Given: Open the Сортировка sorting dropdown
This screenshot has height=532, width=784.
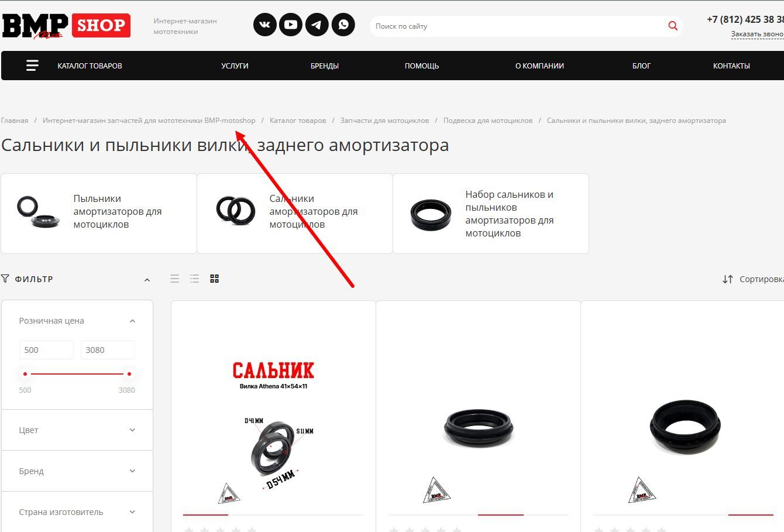Looking at the screenshot, I should coord(753,279).
